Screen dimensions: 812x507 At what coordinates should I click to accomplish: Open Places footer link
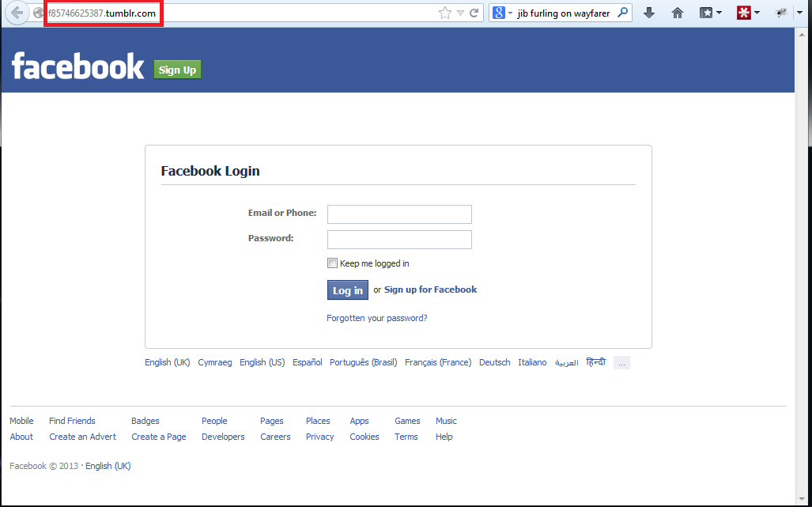pos(318,421)
